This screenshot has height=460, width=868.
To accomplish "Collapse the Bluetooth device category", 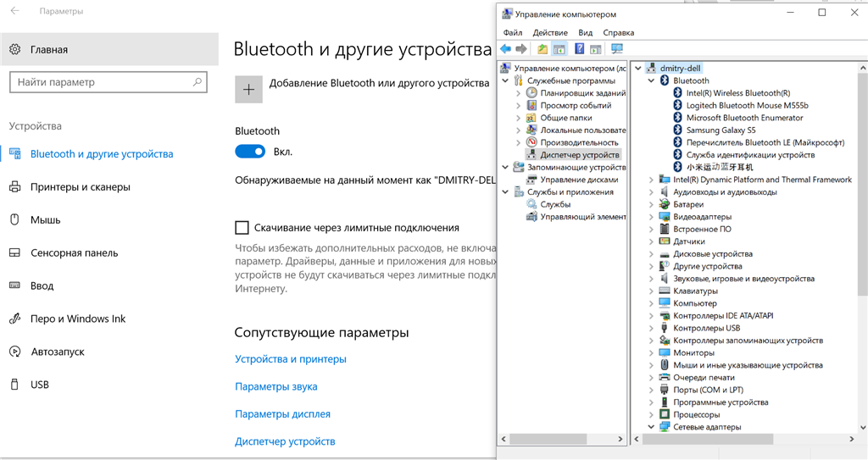I will (652, 80).
